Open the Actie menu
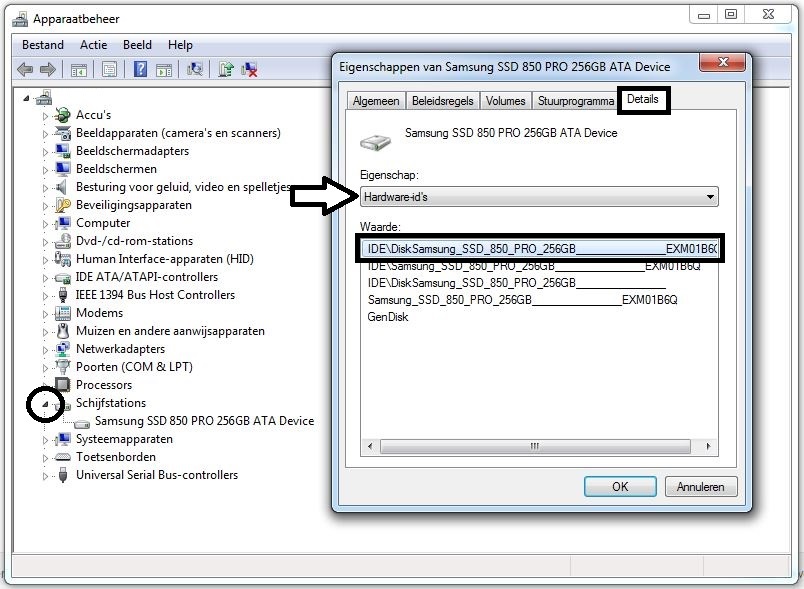Screen dimensions: 804x589 click(93, 44)
